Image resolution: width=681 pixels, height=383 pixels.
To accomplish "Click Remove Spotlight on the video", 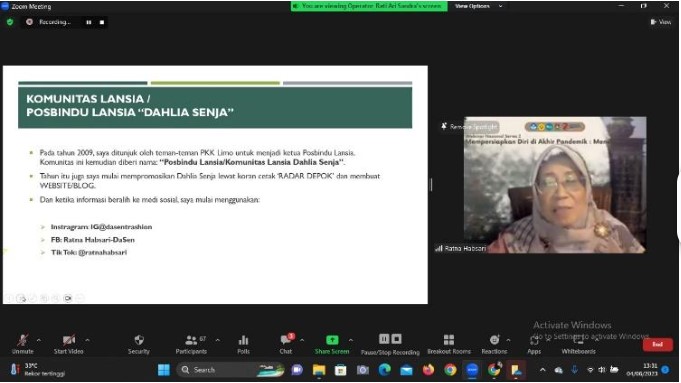I will click(x=469, y=127).
